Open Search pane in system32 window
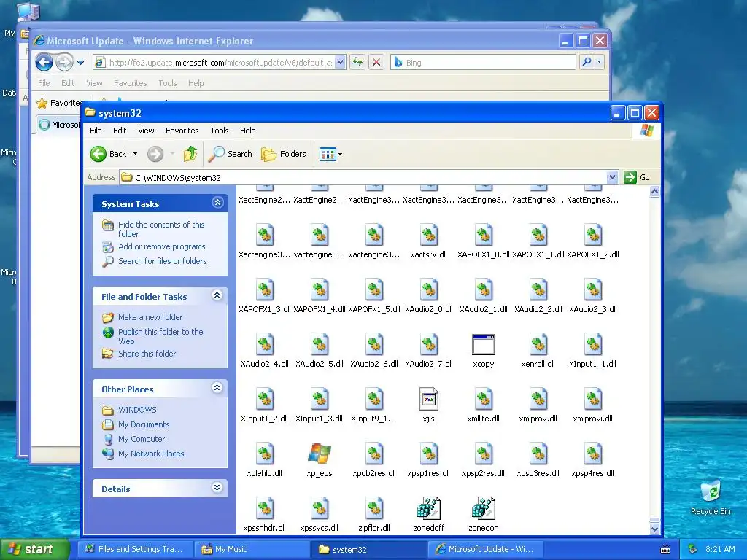Viewport: 747px width, 560px height. 230,154
